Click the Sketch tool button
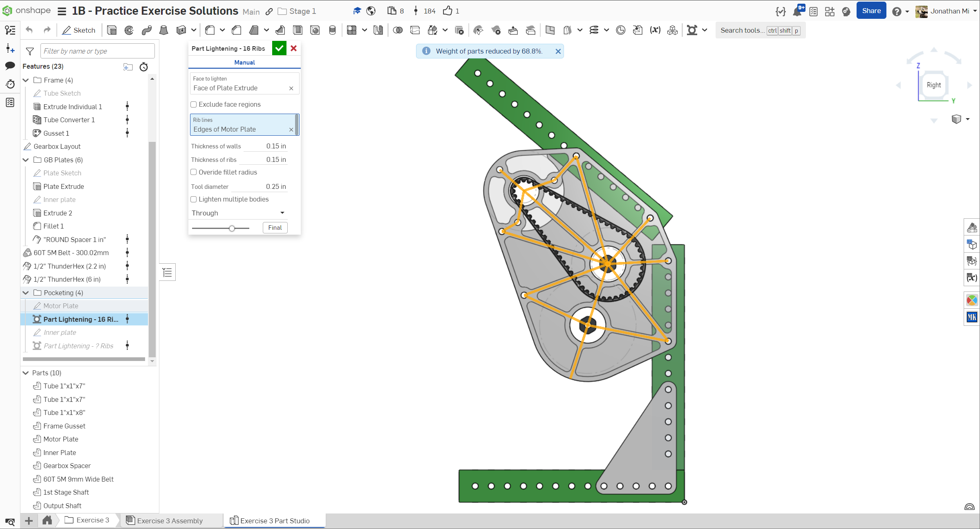The width and height of the screenshot is (980, 529). (x=79, y=30)
